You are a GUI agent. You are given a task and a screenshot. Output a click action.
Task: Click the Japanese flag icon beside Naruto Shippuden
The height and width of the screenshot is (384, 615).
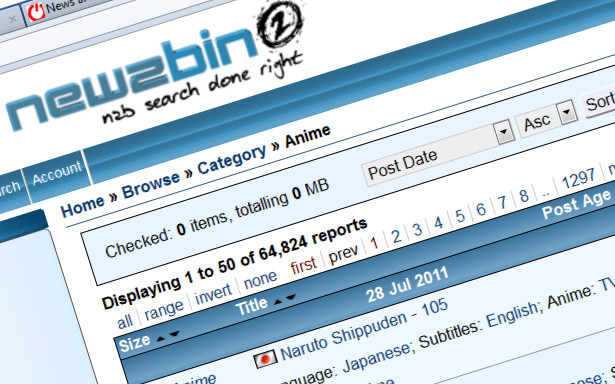(265, 359)
